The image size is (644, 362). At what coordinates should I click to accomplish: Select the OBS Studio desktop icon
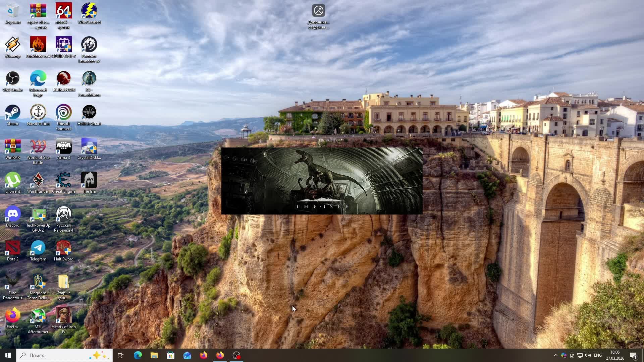click(x=12, y=79)
